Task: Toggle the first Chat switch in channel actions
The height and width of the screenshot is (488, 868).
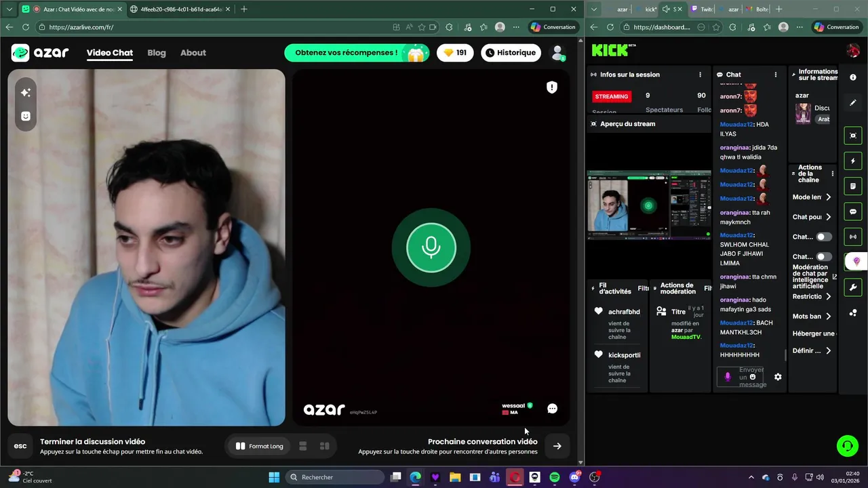Action: pos(824,237)
